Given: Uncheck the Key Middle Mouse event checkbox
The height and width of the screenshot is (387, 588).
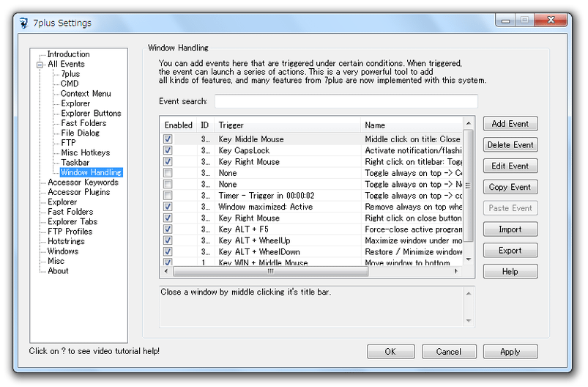Looking at the screenshot, I should (x=168, y=139).
